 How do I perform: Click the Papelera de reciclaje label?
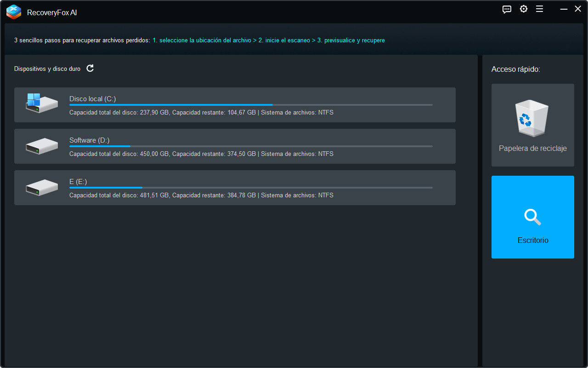pyautogui.click(x=532, y=149)
